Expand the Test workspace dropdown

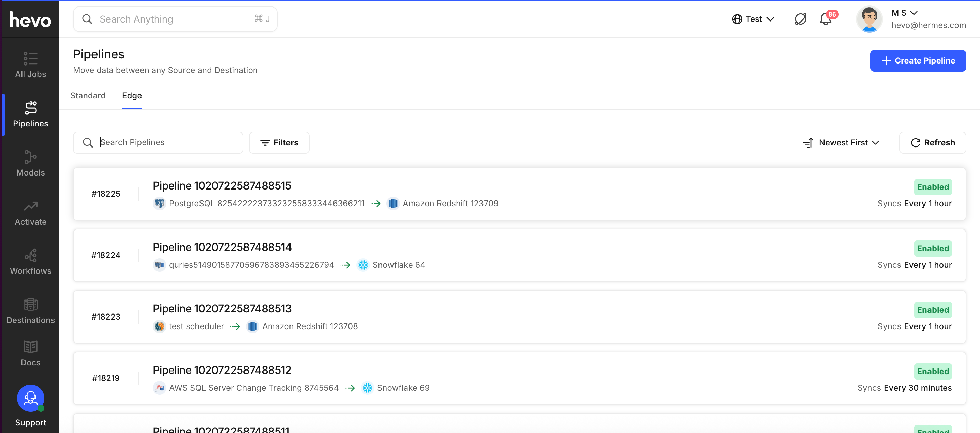click(x=753, y=19)
